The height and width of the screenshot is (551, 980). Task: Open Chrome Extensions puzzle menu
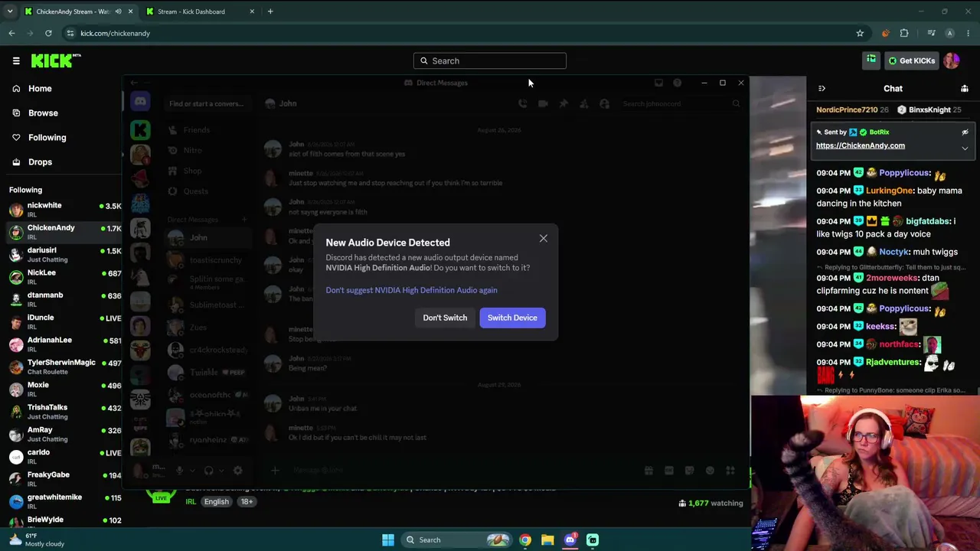pyautogui.click(x=904, y=34)
